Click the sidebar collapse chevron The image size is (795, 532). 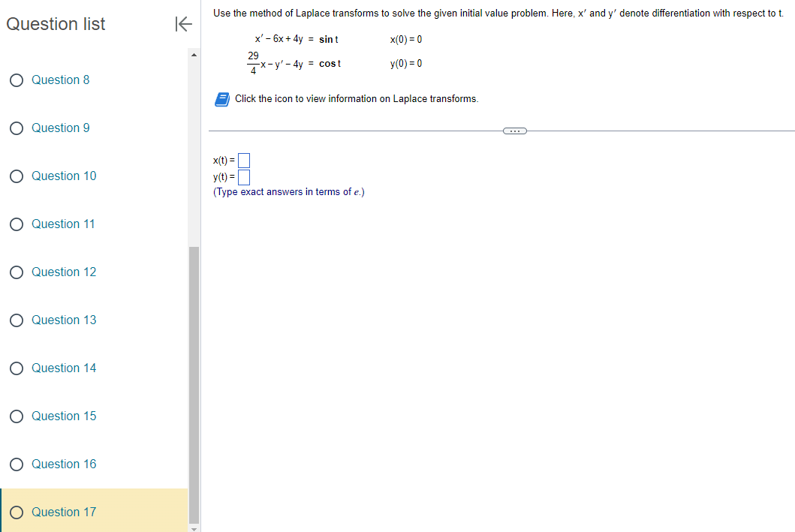[183, 23]
